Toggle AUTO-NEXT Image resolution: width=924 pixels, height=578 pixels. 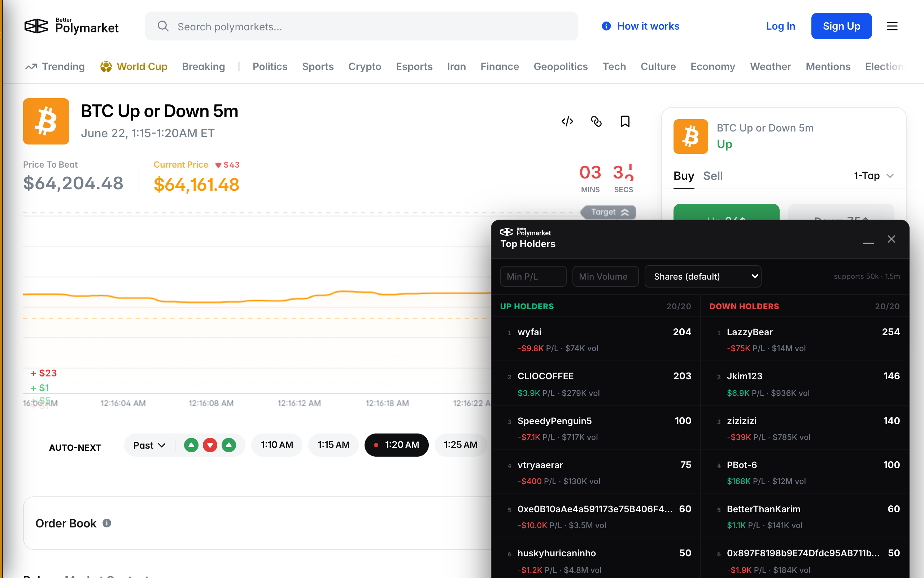click(x=75, y=448)
